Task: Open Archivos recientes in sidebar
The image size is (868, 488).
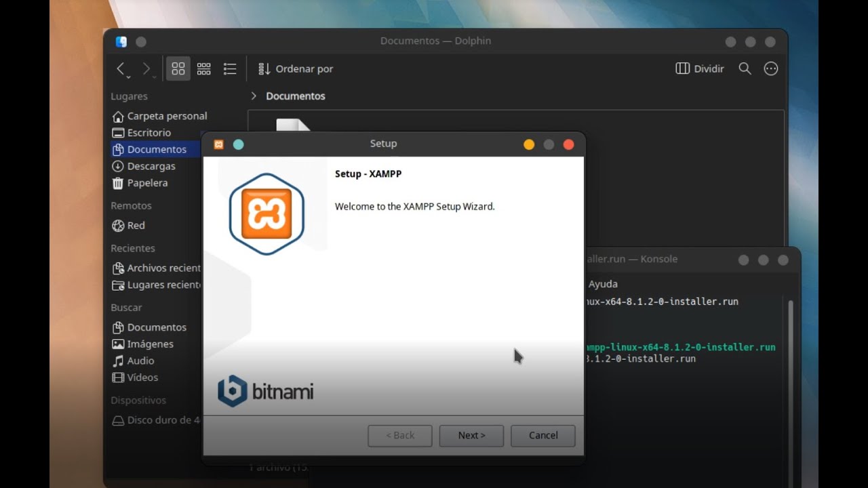Action: coord(156,268)
